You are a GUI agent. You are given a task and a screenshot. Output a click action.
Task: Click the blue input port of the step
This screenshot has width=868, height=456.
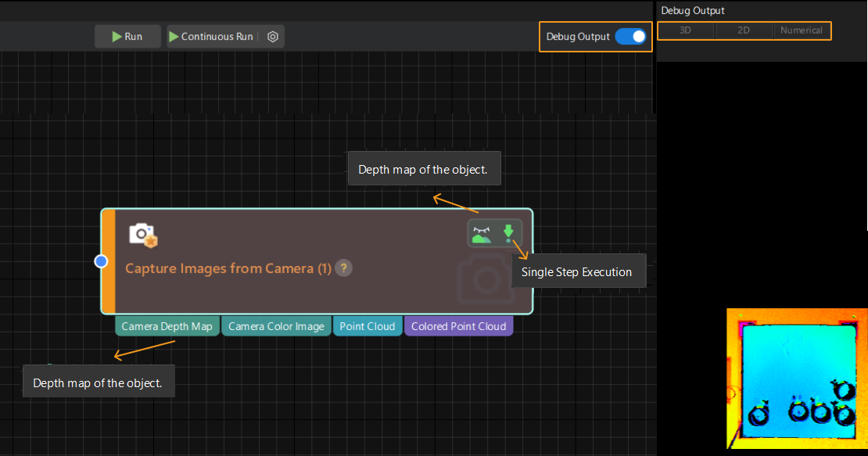(x=101, y=261)
